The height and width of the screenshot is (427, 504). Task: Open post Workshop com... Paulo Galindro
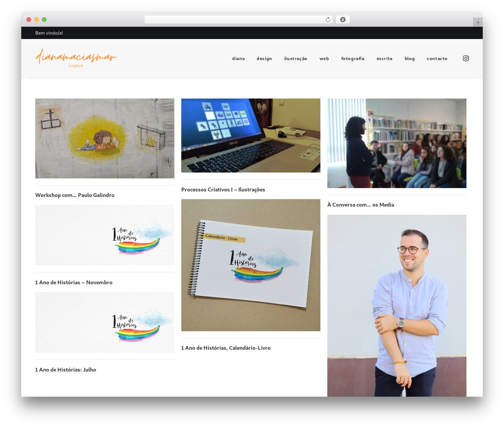point(75,195)
